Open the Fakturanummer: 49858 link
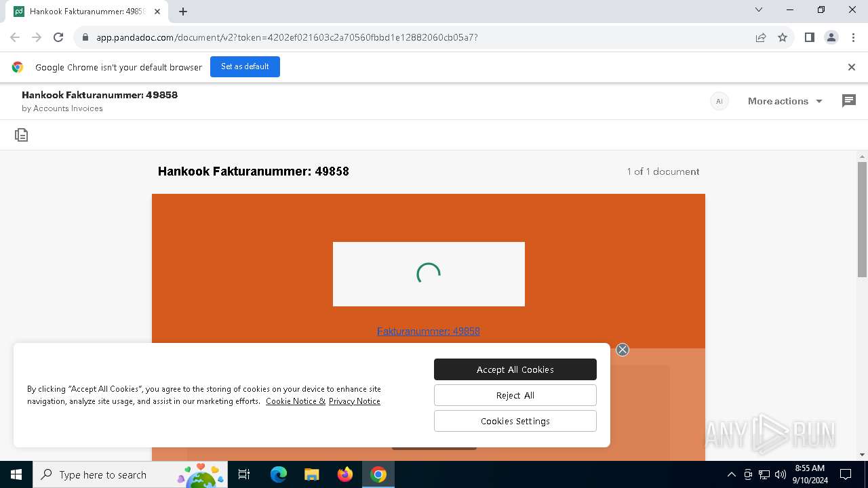The image size is (868, 488). coord(429,331)
